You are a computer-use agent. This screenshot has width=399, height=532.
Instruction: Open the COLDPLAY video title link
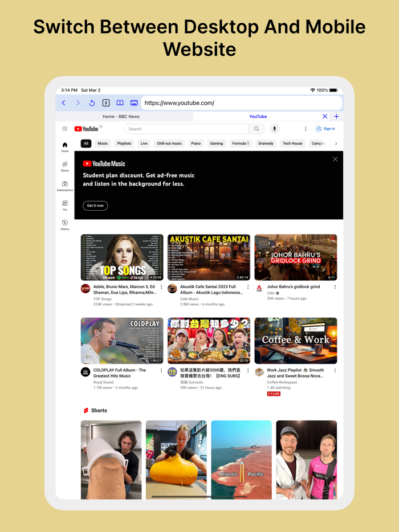(x=120, y=373)
